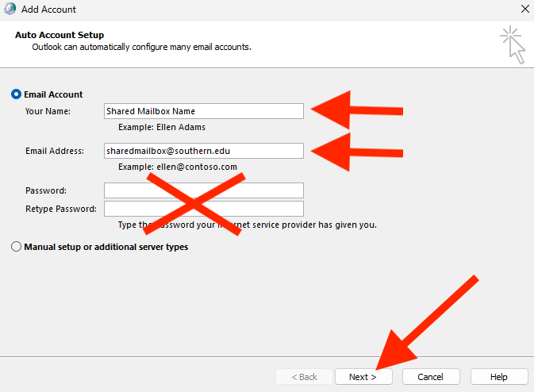Click the Your Name text field
The image size is (534, 392).
(x=203, y=111)
